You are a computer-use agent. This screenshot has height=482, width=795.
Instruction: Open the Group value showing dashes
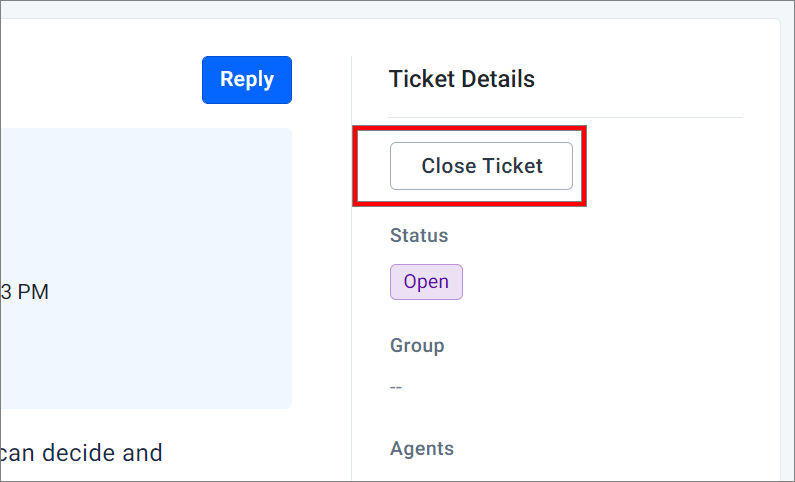[x=396, y=387]
